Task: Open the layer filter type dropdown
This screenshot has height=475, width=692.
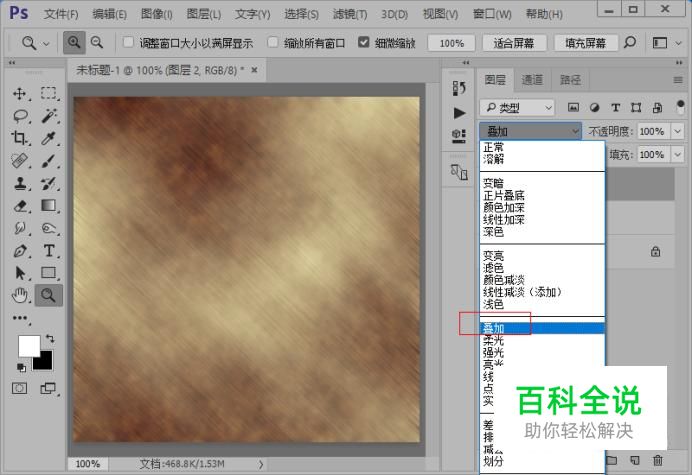Action: [x=517, y=108]
